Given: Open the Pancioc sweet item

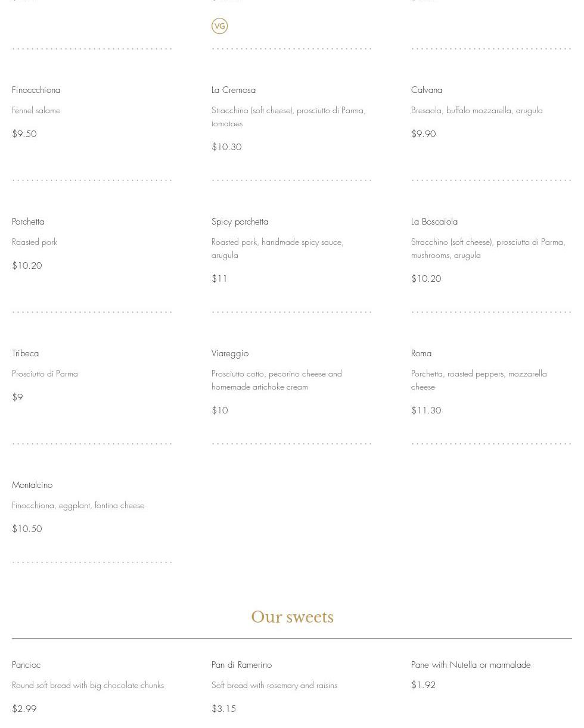Looking at the screenshot, I should [26, 665].
